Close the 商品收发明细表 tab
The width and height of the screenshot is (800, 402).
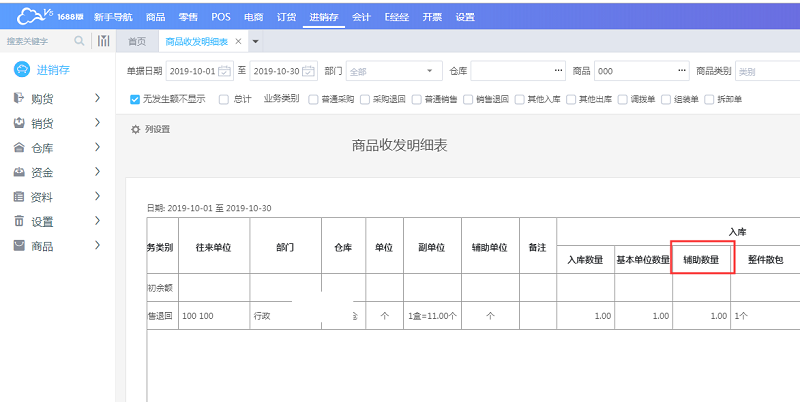(239, 41)
